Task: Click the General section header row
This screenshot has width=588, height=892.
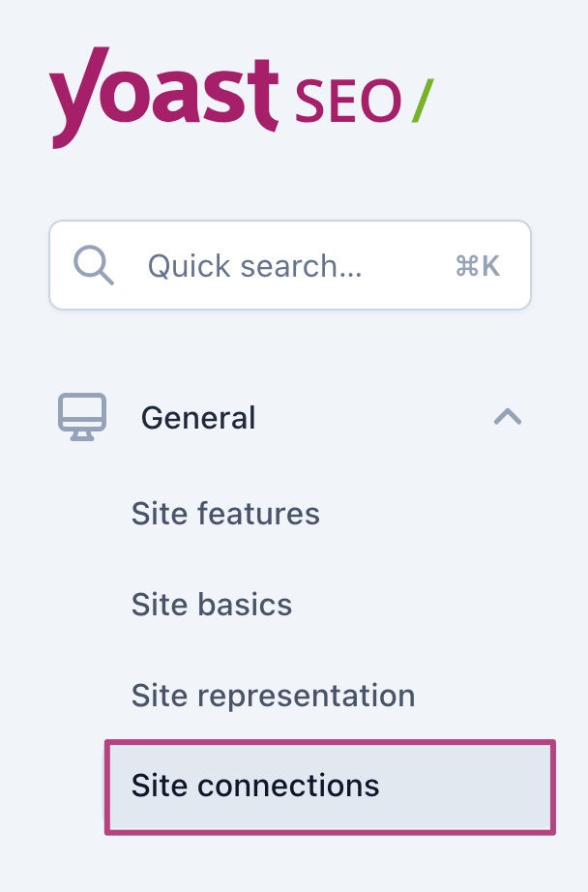Action: (290, 418)
